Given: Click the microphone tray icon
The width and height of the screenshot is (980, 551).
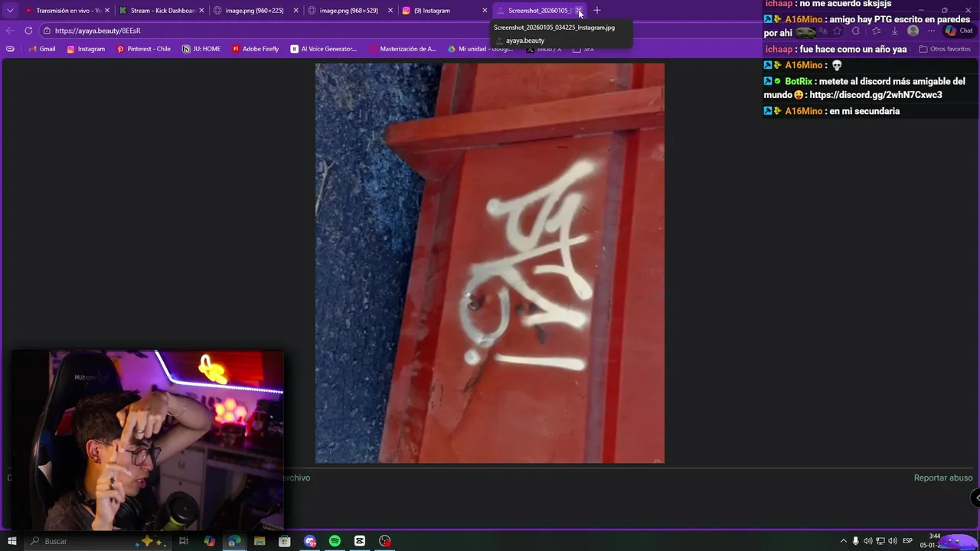Looking at the screenshot, I should [x=856, y=541].
